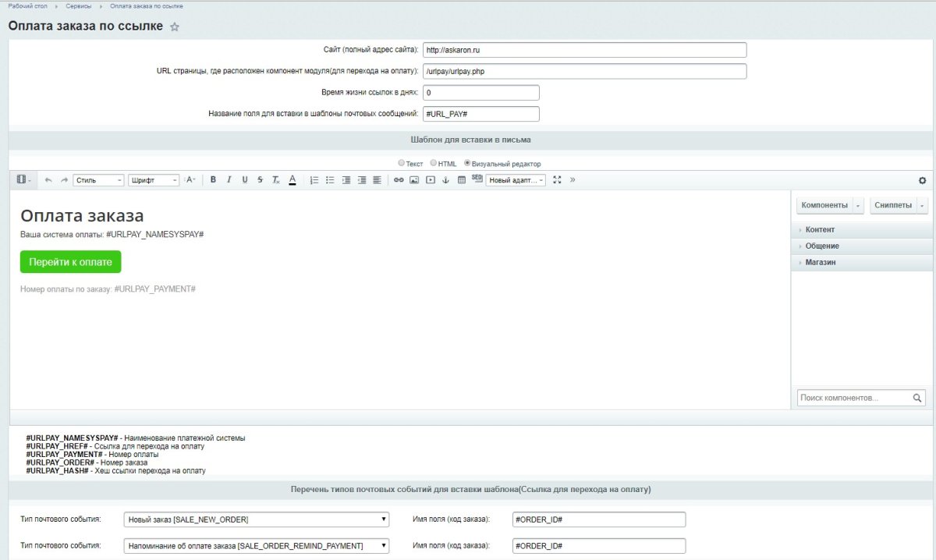Screen dimensions: 936x560
Task: Open editor settings gear icon
Action: (922, 180)
